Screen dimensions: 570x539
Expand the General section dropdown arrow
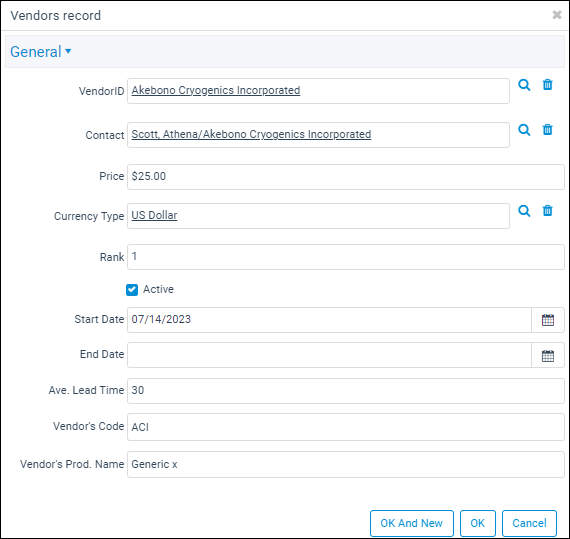[x=68, y=52]
